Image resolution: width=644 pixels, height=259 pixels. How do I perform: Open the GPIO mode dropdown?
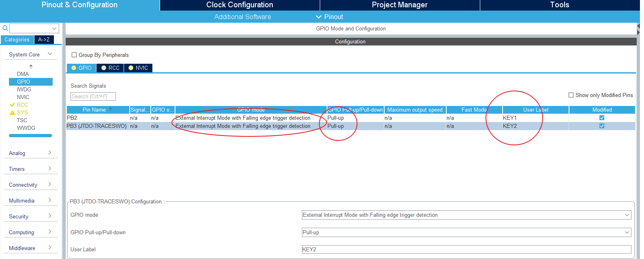(466, 215)
